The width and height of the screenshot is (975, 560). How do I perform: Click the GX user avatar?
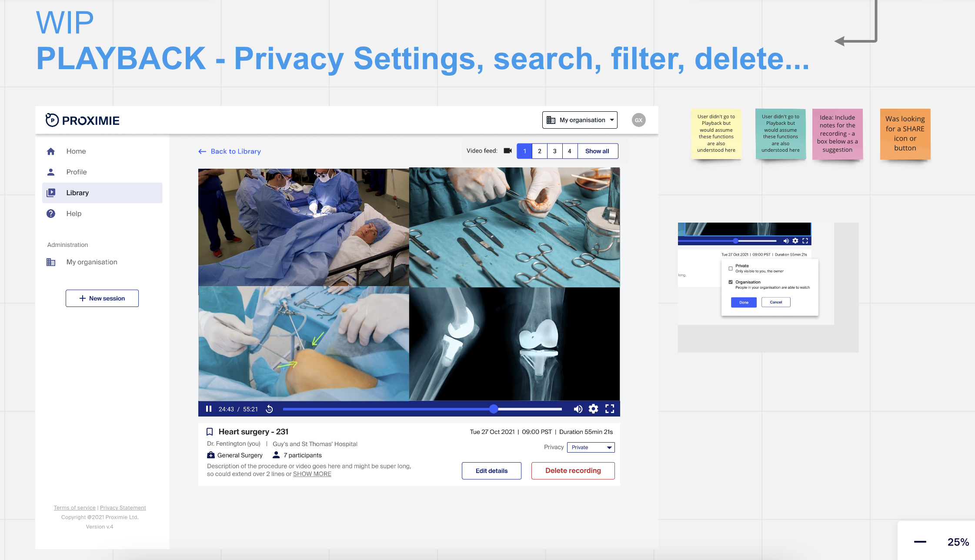click(x=638, y=120)
